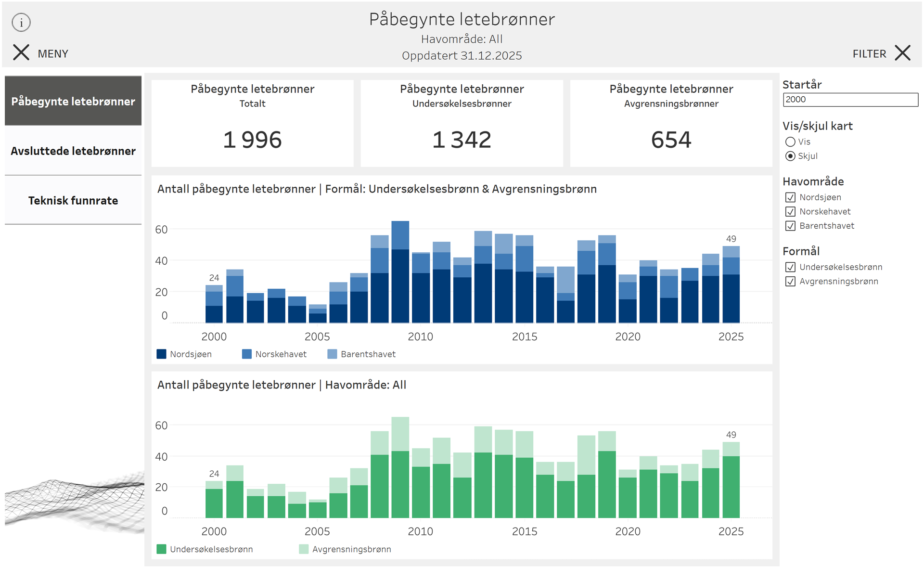
Task: Click the 24 label in green chart
Action: click(x=214, y=474)
